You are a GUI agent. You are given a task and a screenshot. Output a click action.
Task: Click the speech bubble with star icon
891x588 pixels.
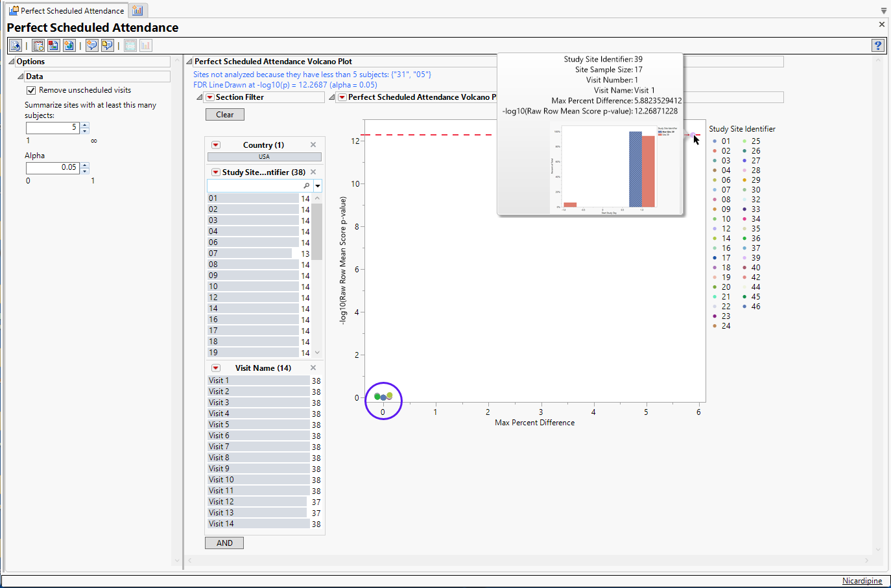[92, 45]
